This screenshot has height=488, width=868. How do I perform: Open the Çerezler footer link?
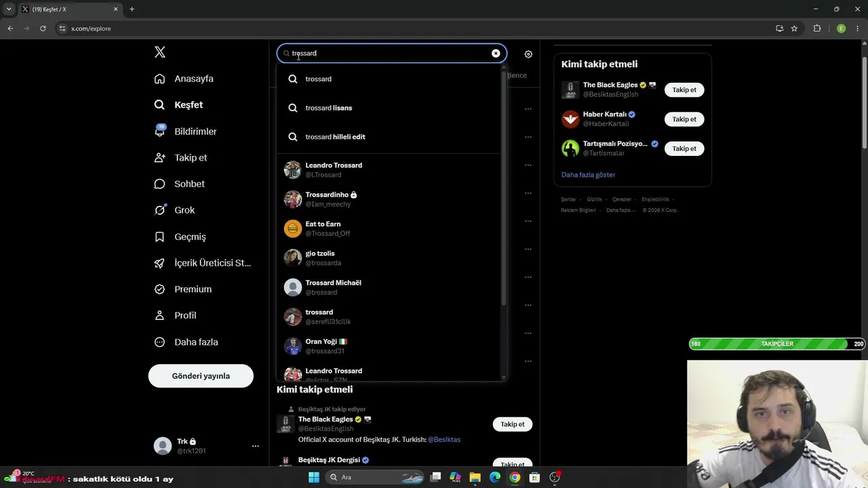[622, 199]
